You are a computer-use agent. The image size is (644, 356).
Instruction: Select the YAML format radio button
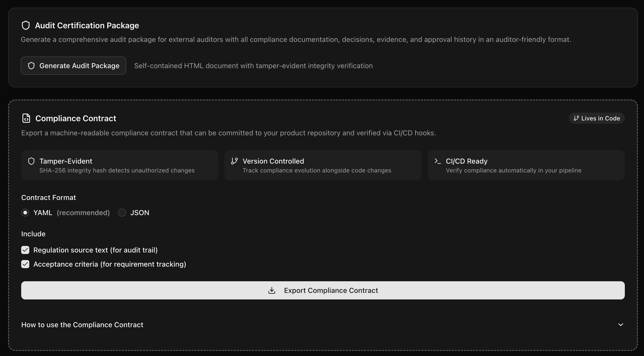click(25, 213)
